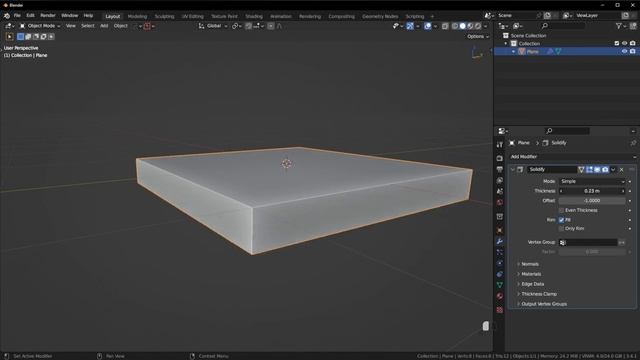Screen dimensions: 640x360
Task: Toggle viewport gizmos display button
Action: click(x=410, y=26)
